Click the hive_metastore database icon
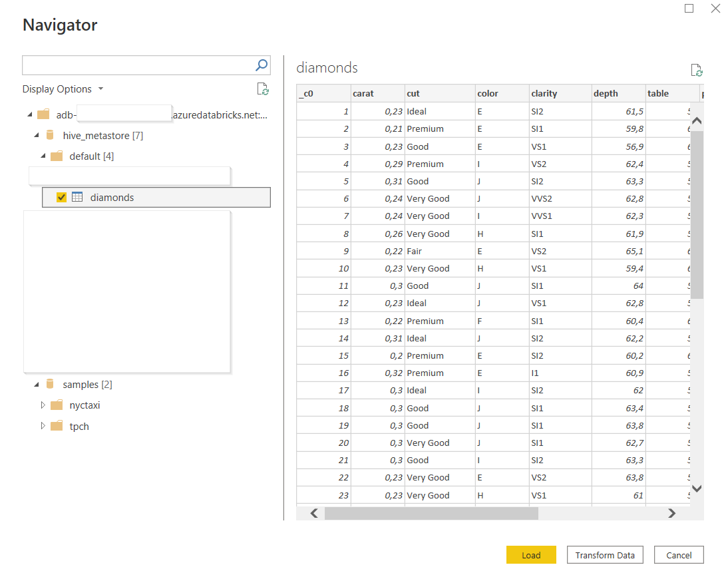The image size is (728, 579). point(50,136)
